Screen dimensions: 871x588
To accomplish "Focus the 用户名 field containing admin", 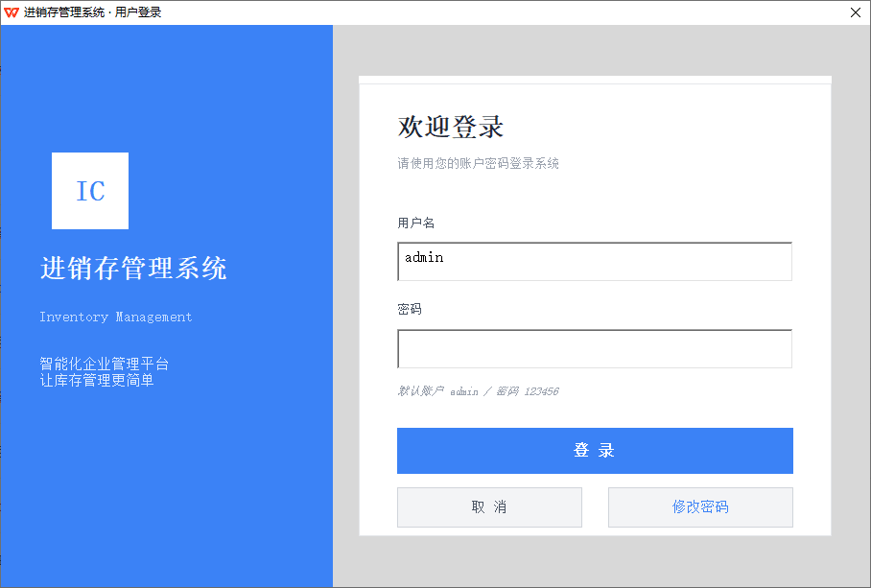I will coord(595,262).
